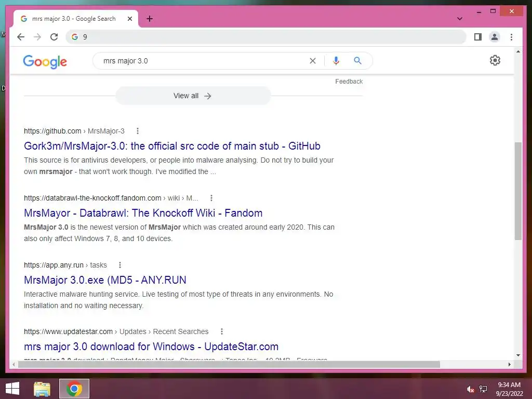Viewport: 532px width, 399px height.
Task: Open Chrome's three-dot menu
Action: coord(511,37)
